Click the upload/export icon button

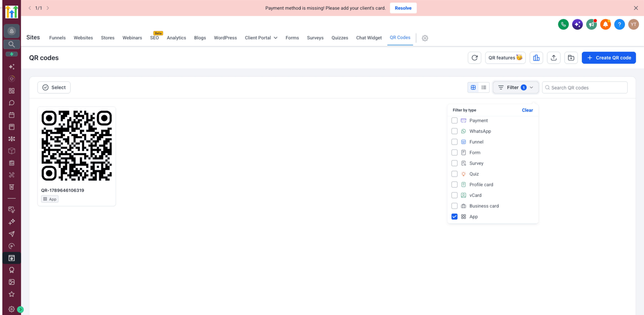point(553,58)
